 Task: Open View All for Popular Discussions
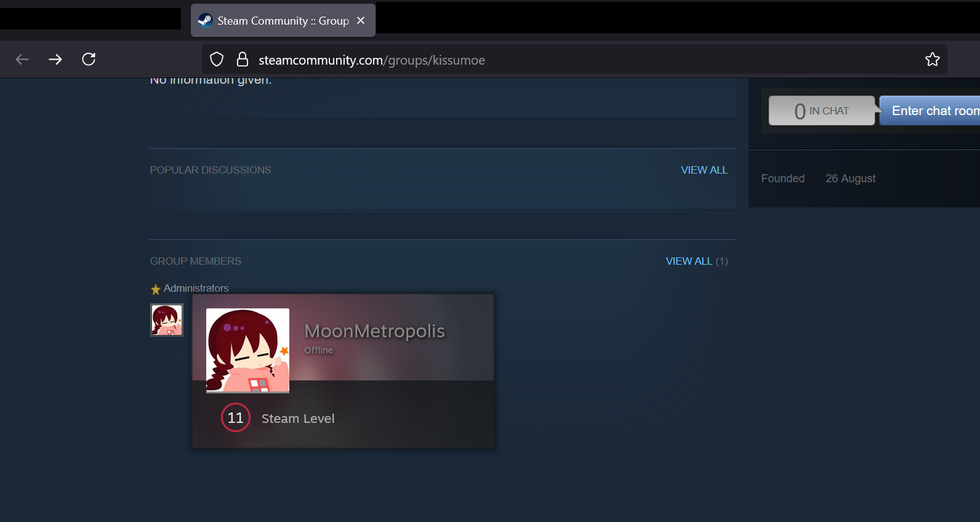coord(704,170)
